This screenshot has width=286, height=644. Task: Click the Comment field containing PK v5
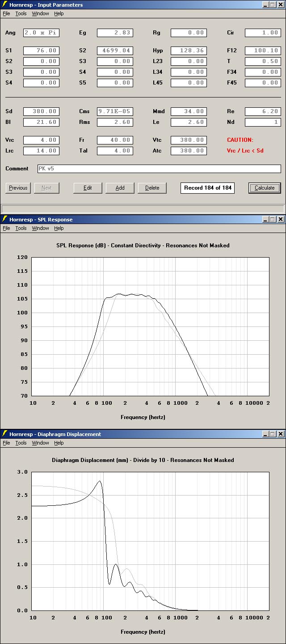pos(159,169)
